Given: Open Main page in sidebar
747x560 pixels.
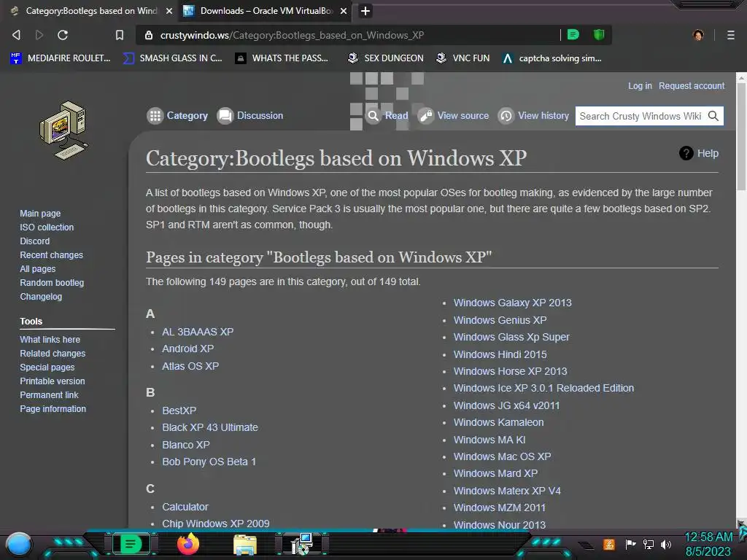Looking at the screenshot, I should point(40,214).
